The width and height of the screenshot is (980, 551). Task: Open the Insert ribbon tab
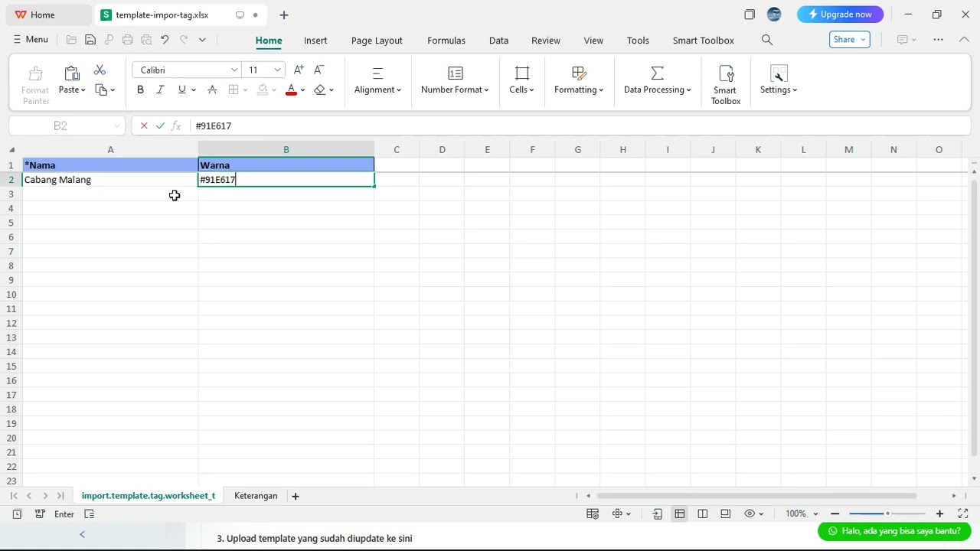point(315,40)
